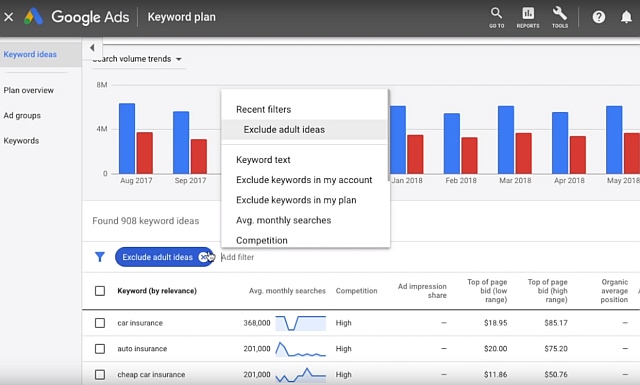640x385 pixels.
Task: Sort by Ad impression share column header
Action: click(x=422, y=291)
